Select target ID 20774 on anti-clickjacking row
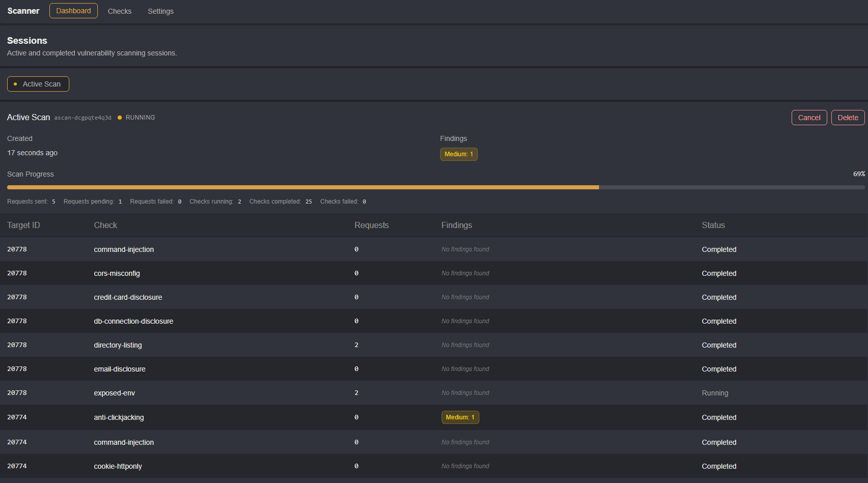Image resolution: width=868 pixels, height=483 pixels. tap(17, 417)
